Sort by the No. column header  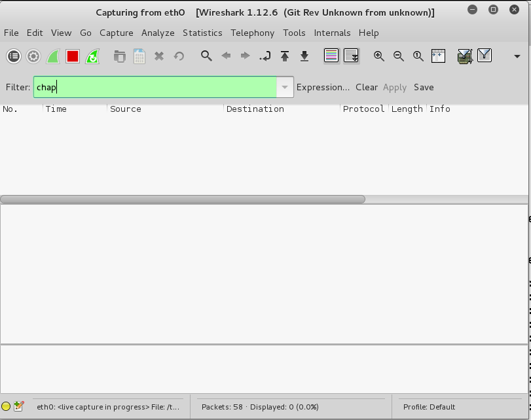point(22,109)
